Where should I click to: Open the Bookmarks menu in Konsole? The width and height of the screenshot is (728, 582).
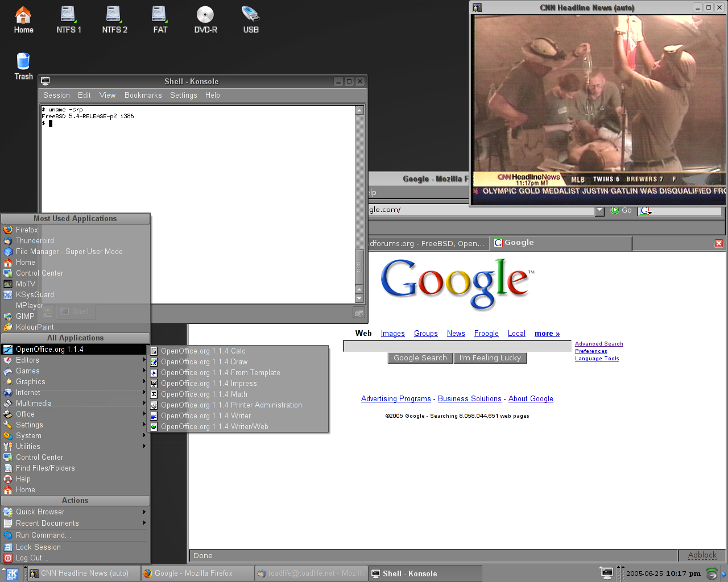coord(143,95)
